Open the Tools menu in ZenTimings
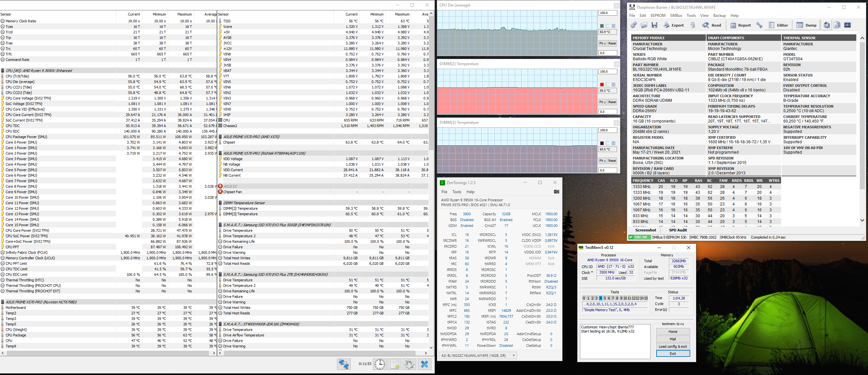868x375 pixels. (457, 192)
